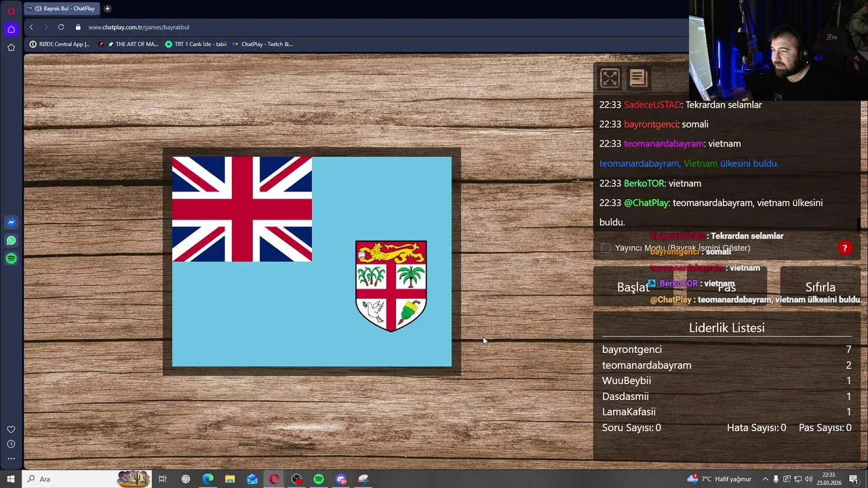This screenshot has height=488, width=868.
Task: Open bookmarks star in Opera sidebar
Action: point(11,47)
